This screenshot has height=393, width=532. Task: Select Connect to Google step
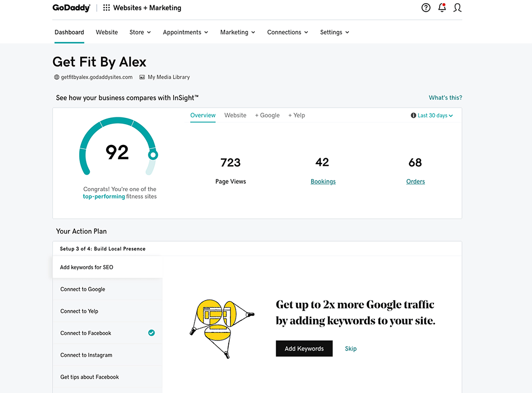pyautogui.click(x=108, y=289)
